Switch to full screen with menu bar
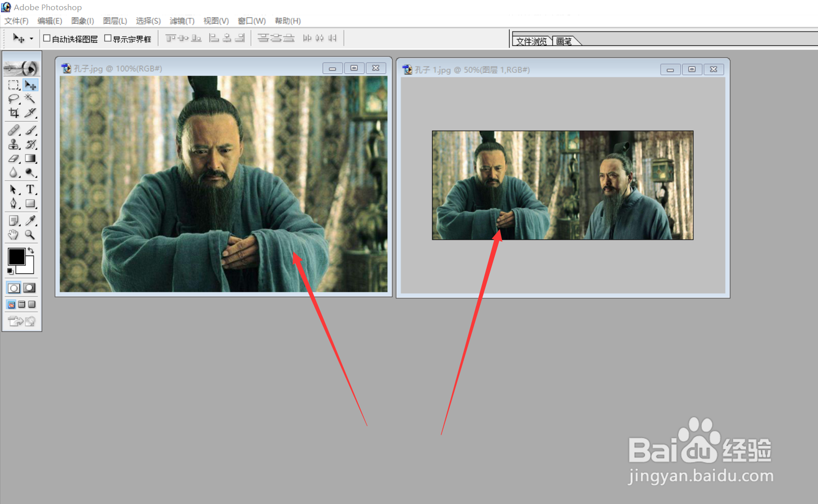 coord(21,304)
